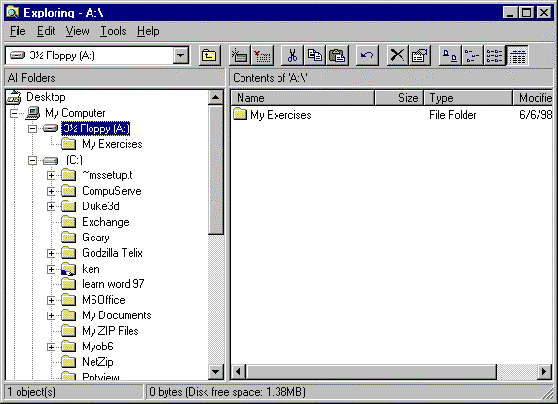Viewport: 558px width, 404px height.
Task: Click the Cut scissors icon
Action: point(292,56)
